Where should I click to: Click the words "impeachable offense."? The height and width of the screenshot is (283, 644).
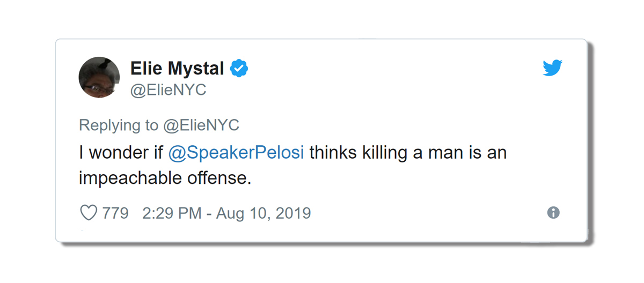click(x=165, y=178)
